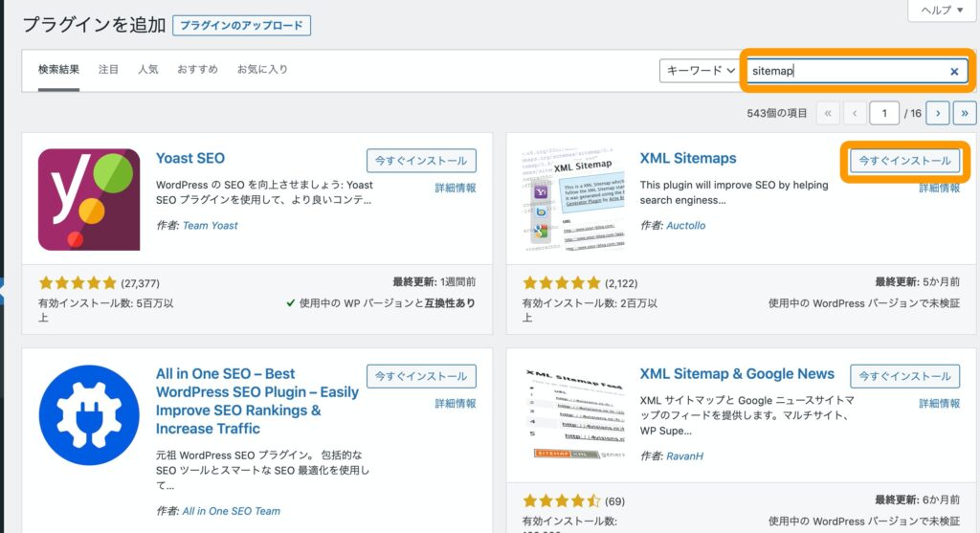Click the All in One SEO gear icon
The height and width of the screenshot is (533, 980).
89,415
